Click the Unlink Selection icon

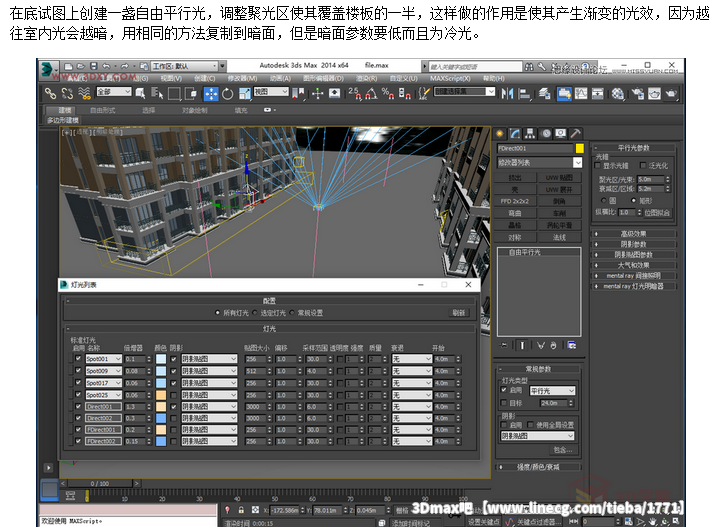[67, 94]
